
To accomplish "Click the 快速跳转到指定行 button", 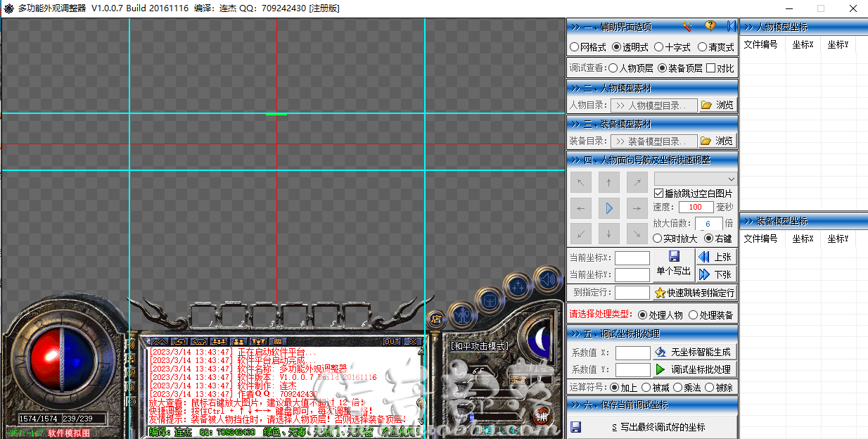I will click(695, 293).
